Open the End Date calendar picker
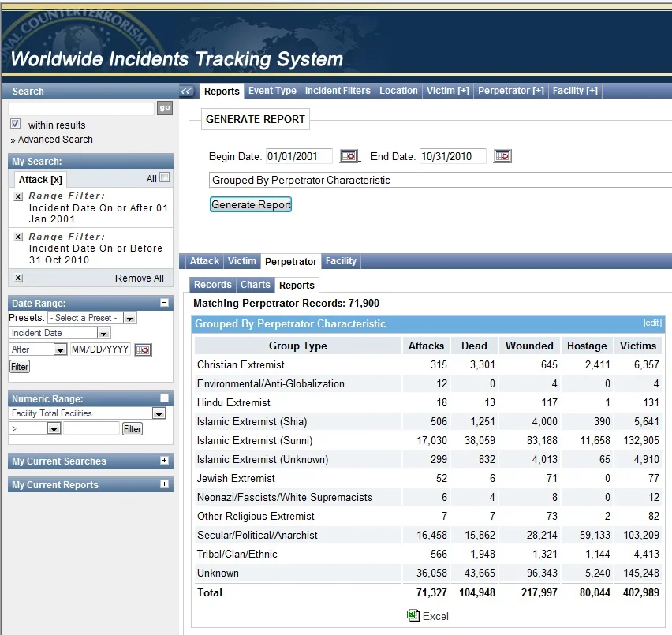Screen dimensions: 672x635 click(x=502, y=156)
